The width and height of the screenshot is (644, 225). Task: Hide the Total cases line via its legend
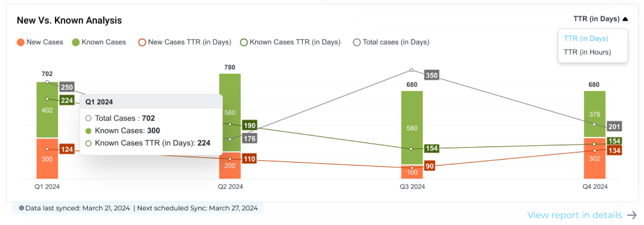(396, 42)
